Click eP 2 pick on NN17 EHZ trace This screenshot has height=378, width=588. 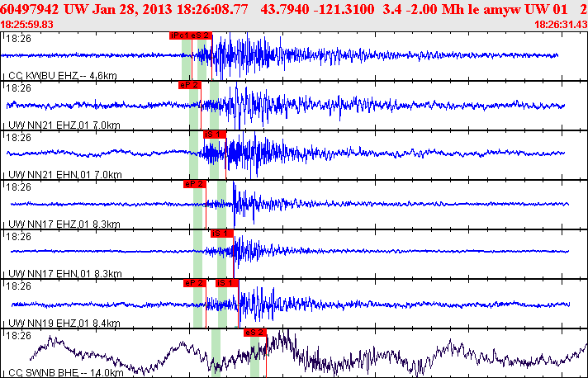194,183
